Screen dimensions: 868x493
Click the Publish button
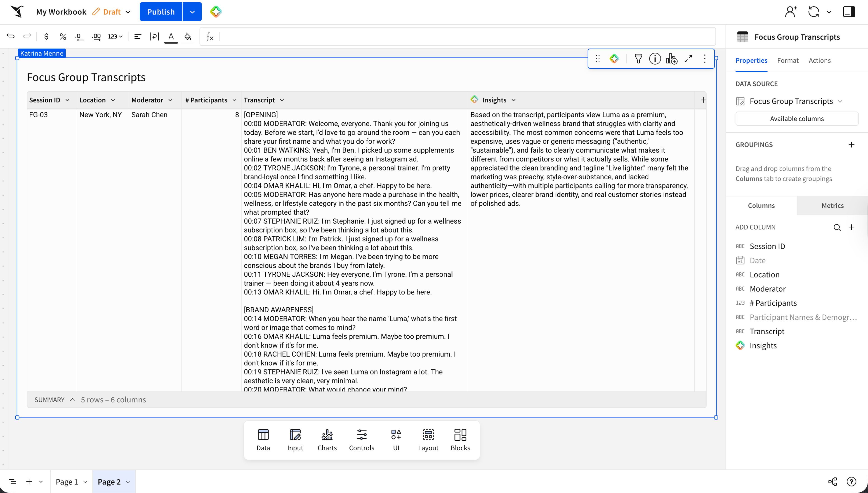click(161, 12)
